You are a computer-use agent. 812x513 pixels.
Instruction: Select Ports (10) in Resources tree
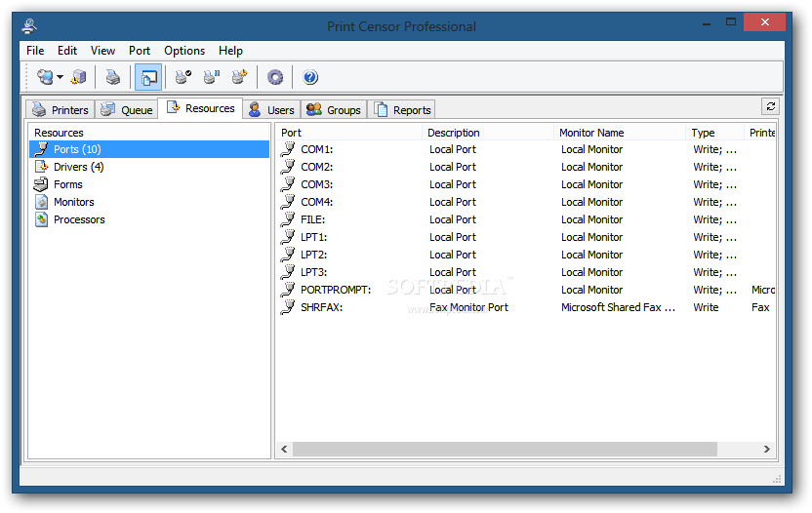(149, 149)
